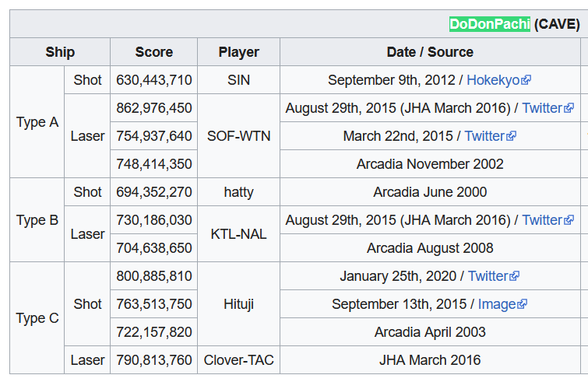Click the score 704,638,650
Screen dimensions: 588x389
[153, 248]
